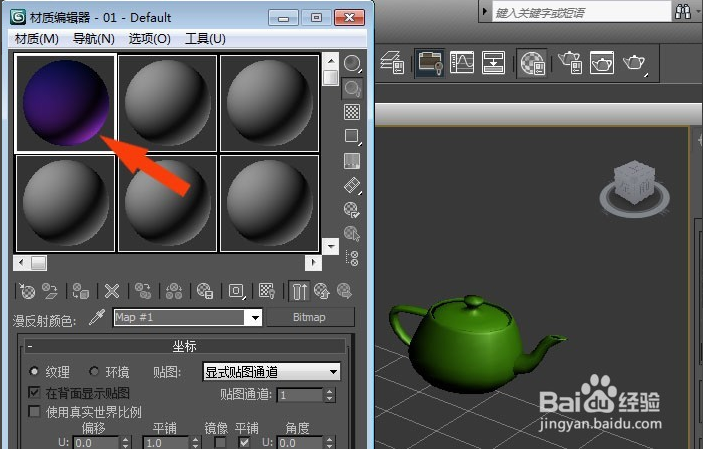
Task: Click the keyword search input field
Action: [581, 12]
